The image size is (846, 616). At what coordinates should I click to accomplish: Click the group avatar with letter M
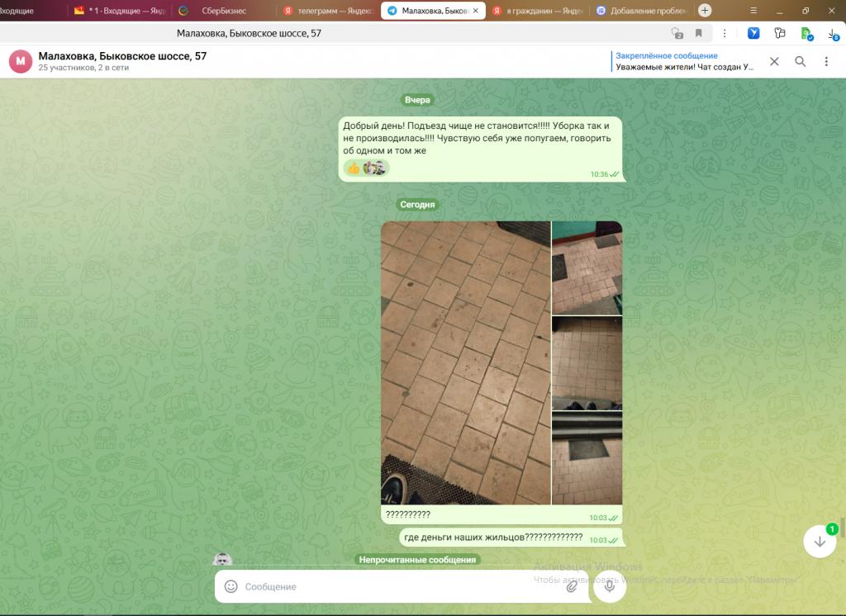coord(21,61)
